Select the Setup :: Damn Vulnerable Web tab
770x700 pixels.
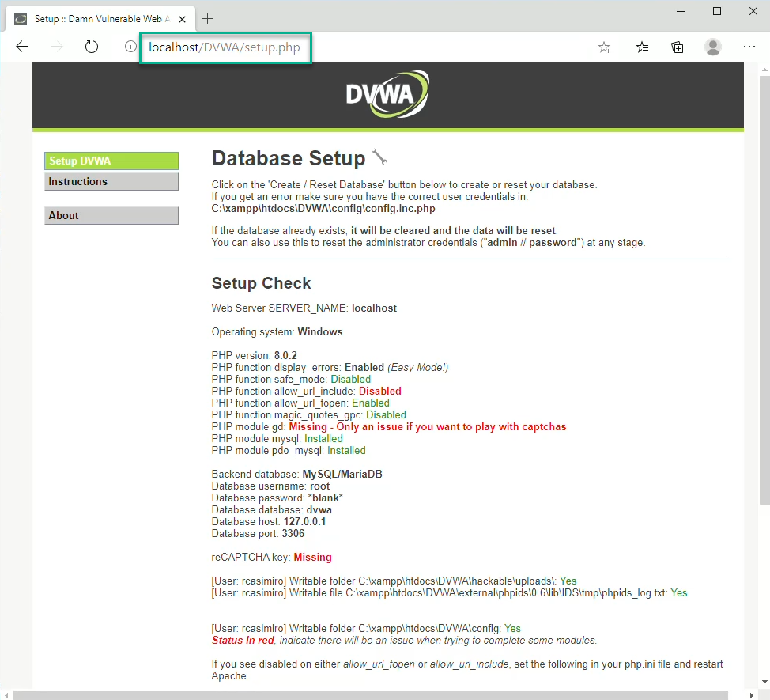(x=100, y=19)
